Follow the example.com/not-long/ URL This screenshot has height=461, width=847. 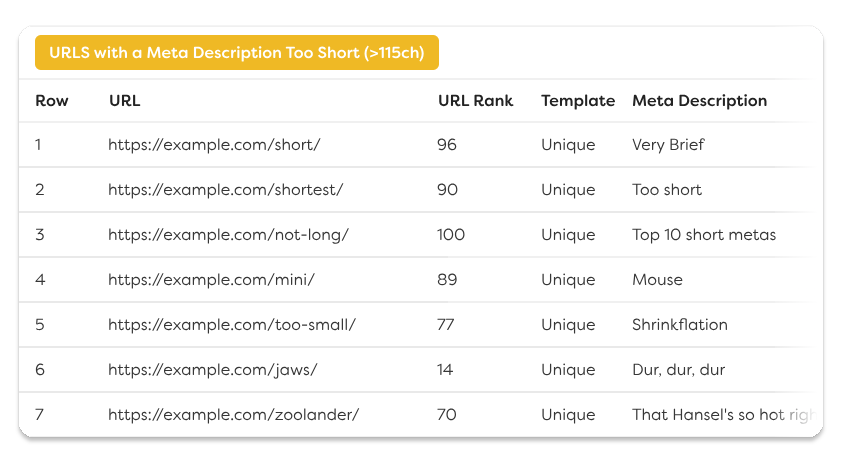pyautogui.click(x=228, y=235)
